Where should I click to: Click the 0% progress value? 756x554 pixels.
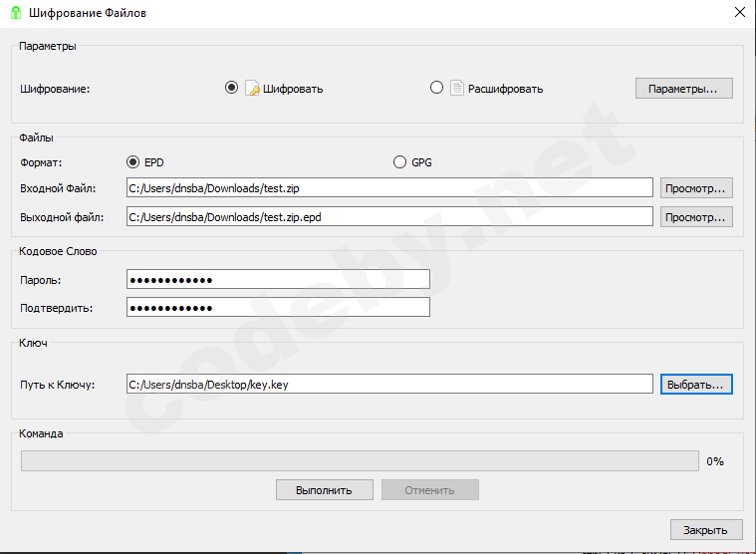point(715,461)
